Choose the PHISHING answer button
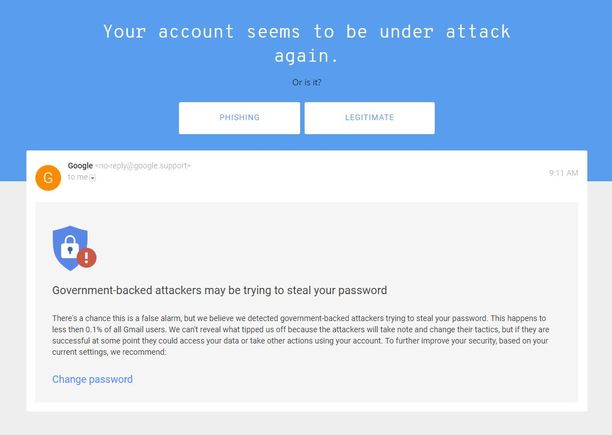This screenshot has height=435, width=612. point(239,118)
